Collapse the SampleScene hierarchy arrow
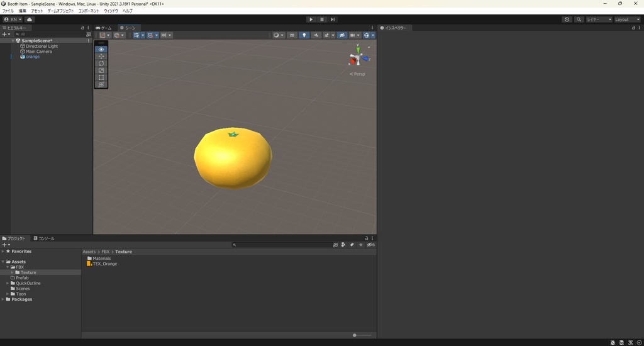The width and height of the screenshot is (644, 346). click(x=13, y=41)
